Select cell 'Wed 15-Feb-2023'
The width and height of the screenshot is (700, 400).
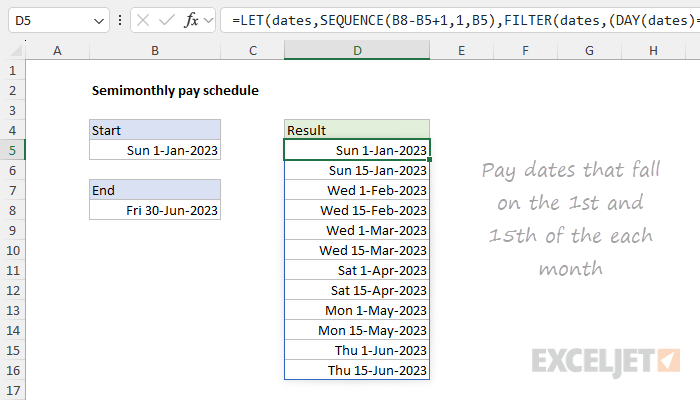click(357, 211)
